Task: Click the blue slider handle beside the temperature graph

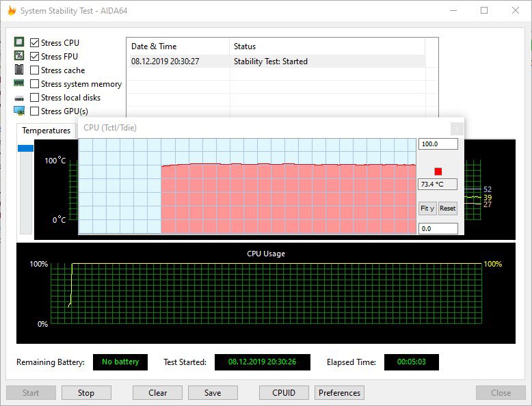Action: [26, 148]
